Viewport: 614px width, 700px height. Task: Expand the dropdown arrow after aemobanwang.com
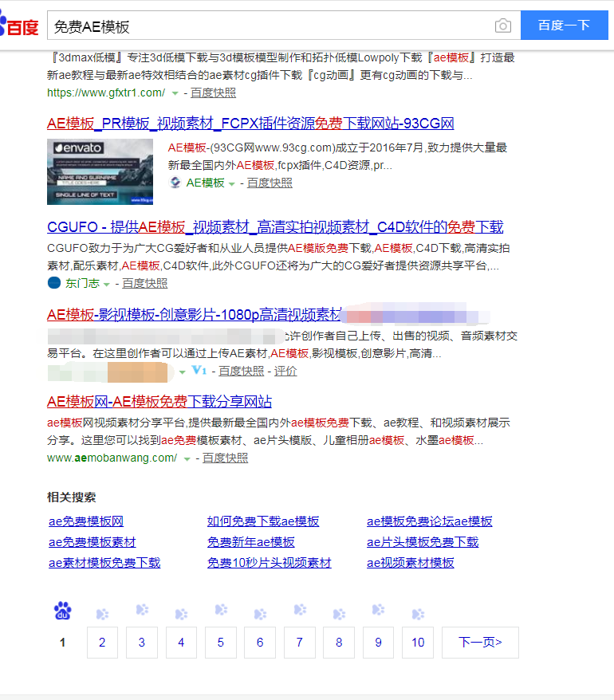[187, 459]
